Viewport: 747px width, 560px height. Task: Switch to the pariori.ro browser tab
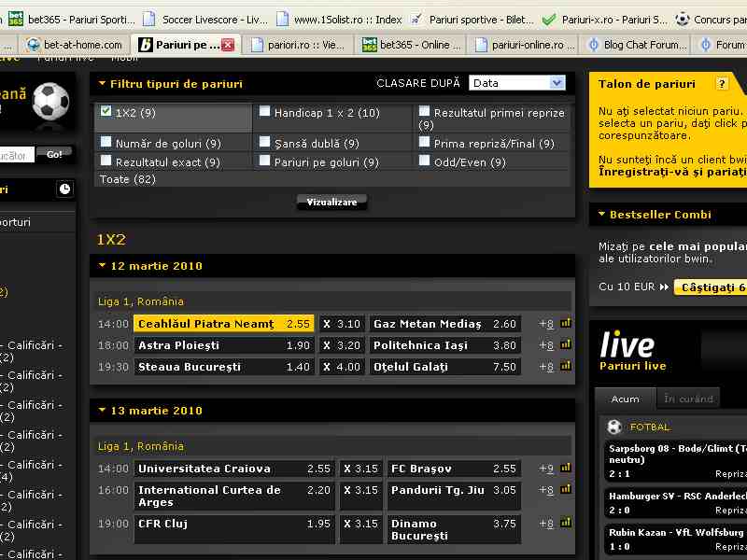[298, 45]
